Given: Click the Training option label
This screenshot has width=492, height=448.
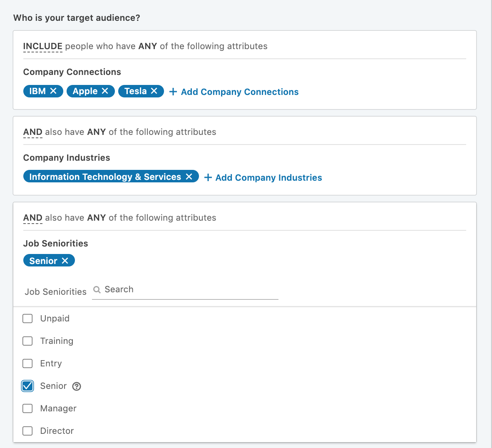Looking at the screenshot, I should pos(57,341).
